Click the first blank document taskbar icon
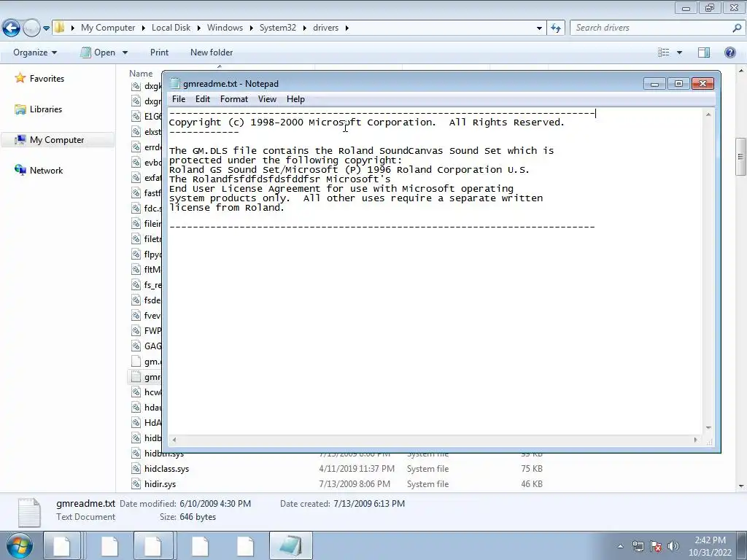This screenshot has width=747, height=560. [61, 545]
